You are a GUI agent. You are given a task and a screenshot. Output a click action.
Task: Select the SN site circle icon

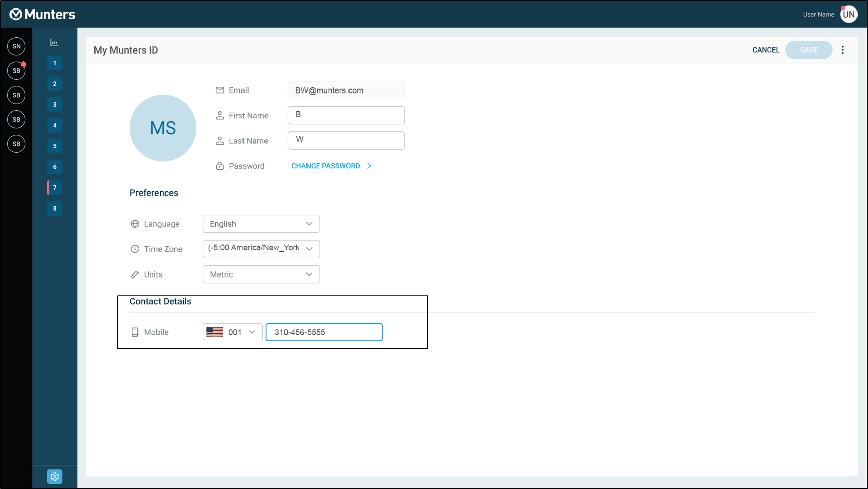[x=16, y=46]
